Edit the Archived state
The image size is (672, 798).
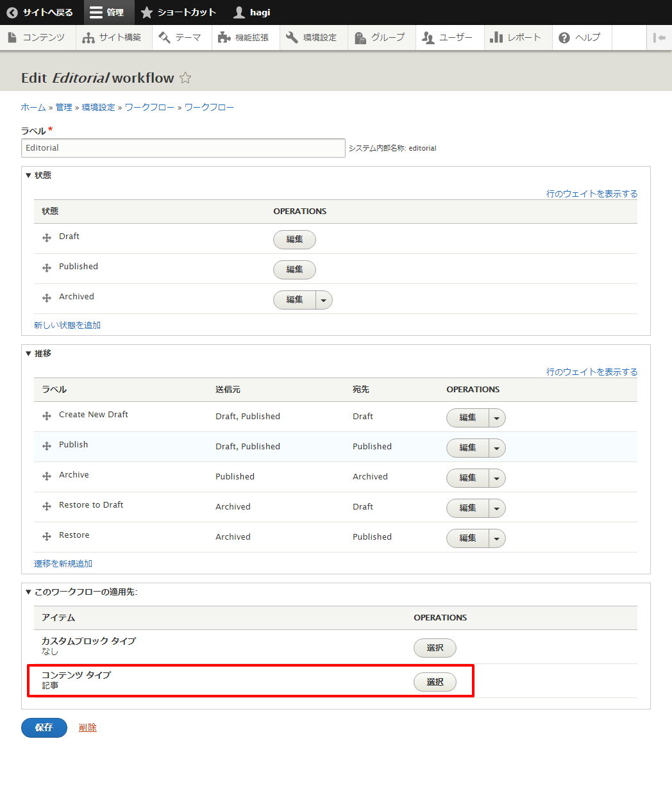coord(294,300)
